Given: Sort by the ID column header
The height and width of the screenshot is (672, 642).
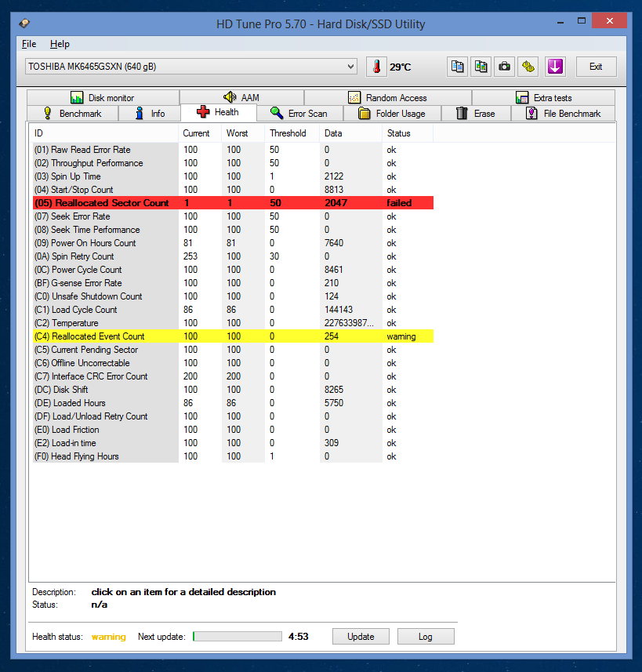Looking at the screenshot, I should pyautogui.click(x=104, y=133).
